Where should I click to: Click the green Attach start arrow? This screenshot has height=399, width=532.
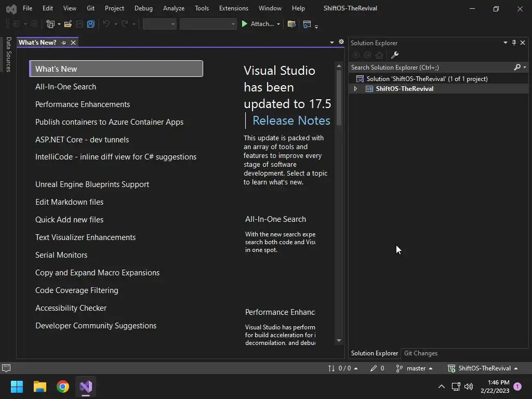pos(244,24)
